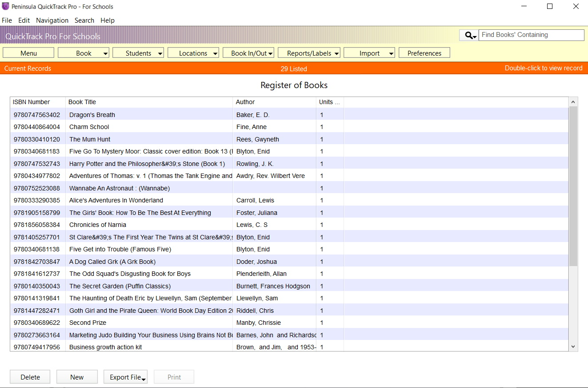Sort by Author column header
The width and height of the screenshot is (588, 388).
[275, 102]
